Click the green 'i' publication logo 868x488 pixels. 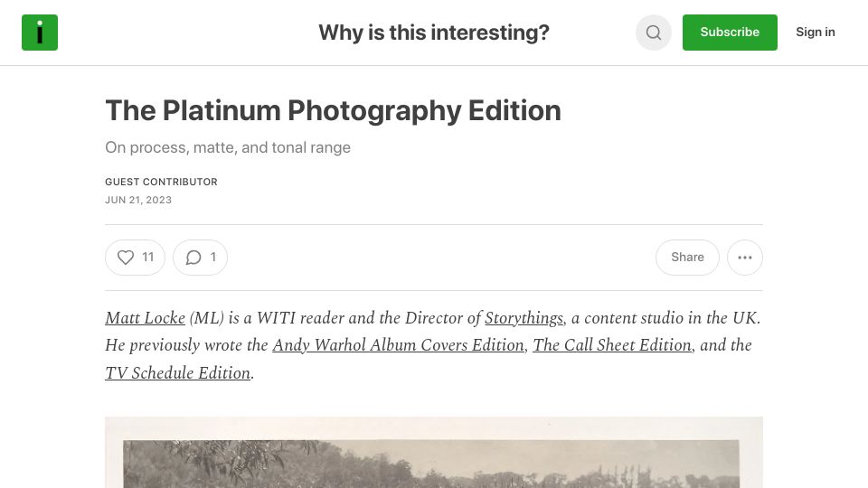(x=39, y=33)
